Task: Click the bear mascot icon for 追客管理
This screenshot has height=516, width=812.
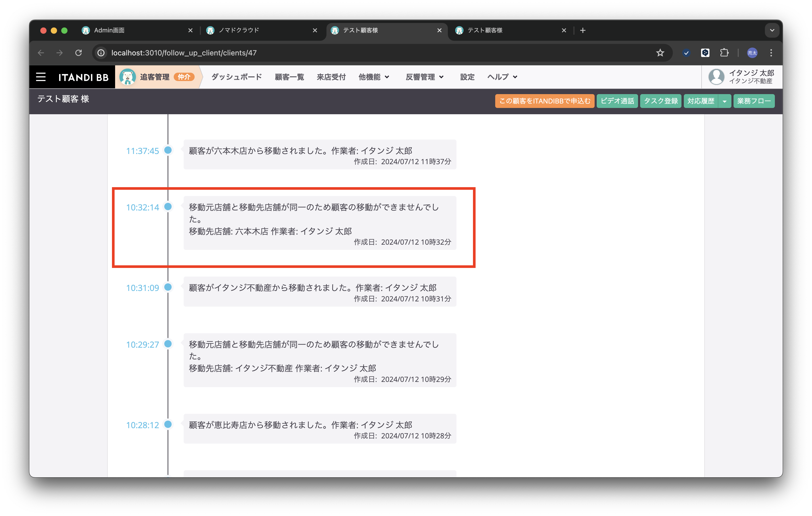Action: point(127,77)
